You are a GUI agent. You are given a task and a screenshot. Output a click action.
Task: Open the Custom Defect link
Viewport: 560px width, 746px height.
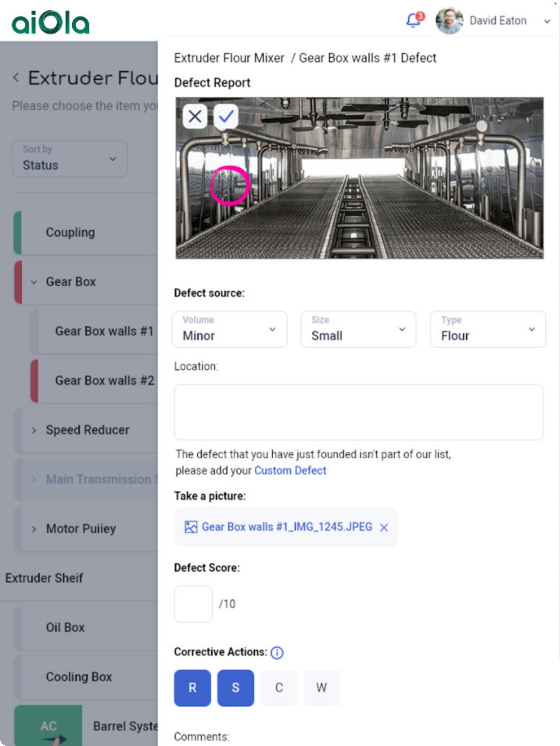pyautogui.click(x=290, y=470)
